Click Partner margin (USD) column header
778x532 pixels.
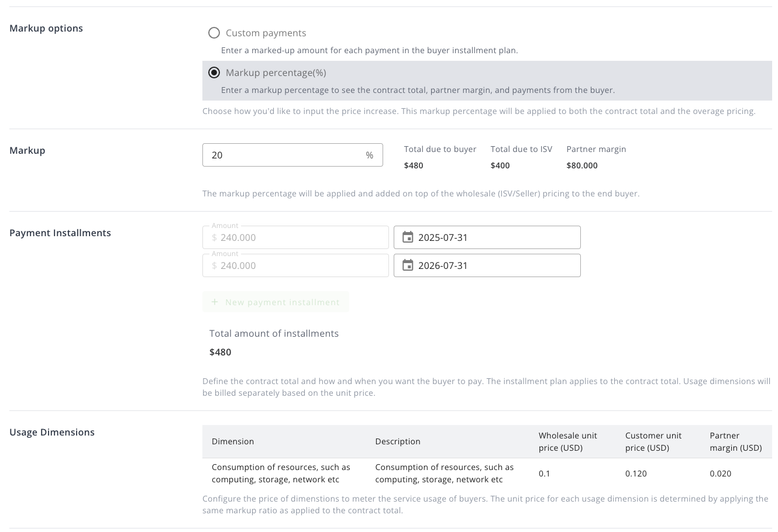coord(735,441)
